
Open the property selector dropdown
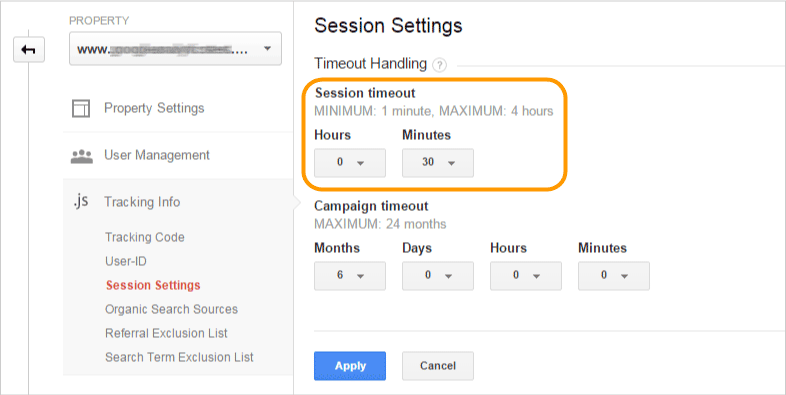[x=175, y=49]
